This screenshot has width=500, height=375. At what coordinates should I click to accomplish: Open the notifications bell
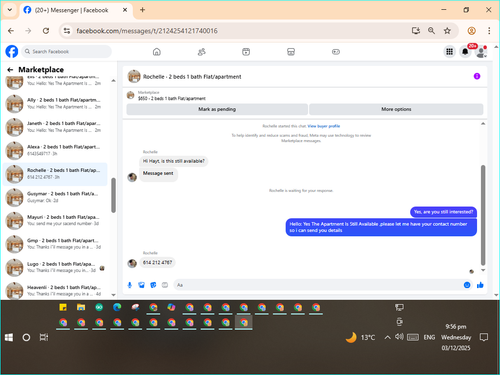[465, 52]
